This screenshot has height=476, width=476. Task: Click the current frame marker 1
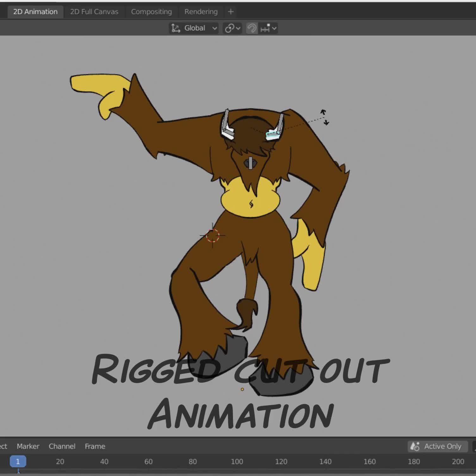(x=18, y=461)
